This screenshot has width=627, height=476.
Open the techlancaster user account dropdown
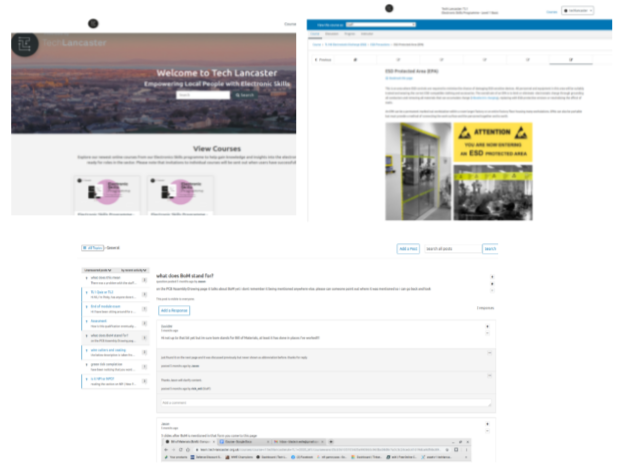pyautogui.click(x=577, y=10)
